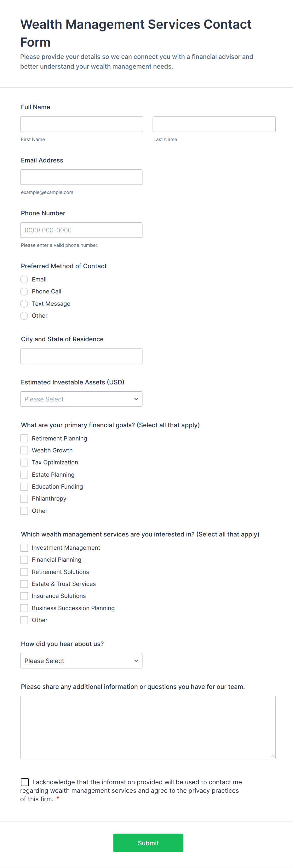
Task: Open the How did you hear dropdown
Action: (81, 661)
